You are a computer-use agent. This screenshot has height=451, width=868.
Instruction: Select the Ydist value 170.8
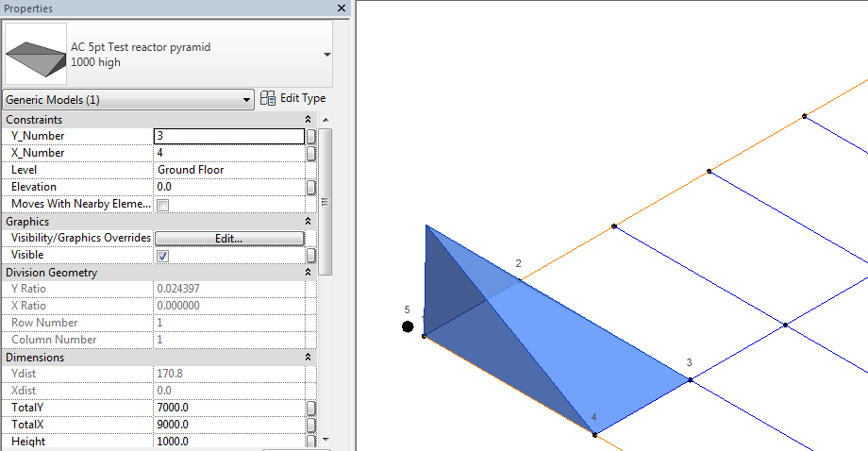click(170, 374)
